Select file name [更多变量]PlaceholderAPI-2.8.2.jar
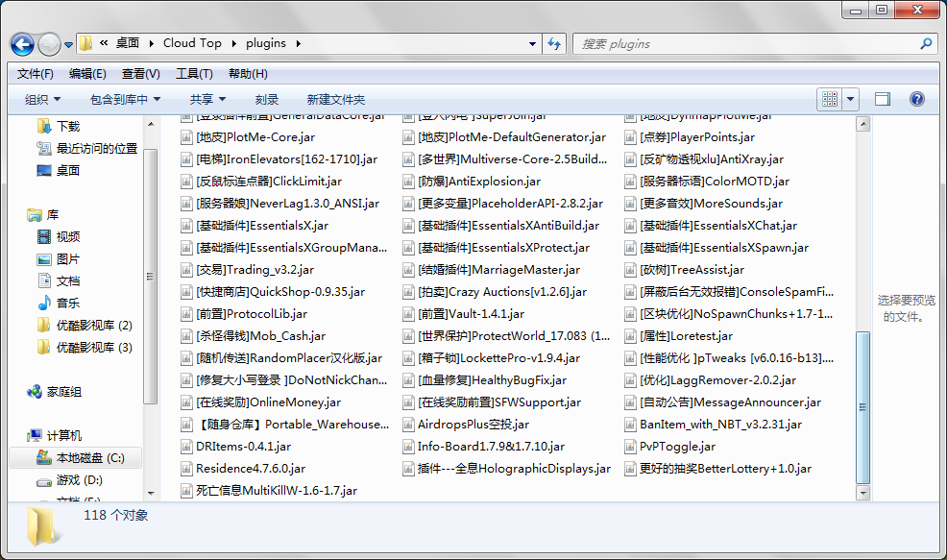The height and width of the screenshot is (560, 947). tap(510, 204)
